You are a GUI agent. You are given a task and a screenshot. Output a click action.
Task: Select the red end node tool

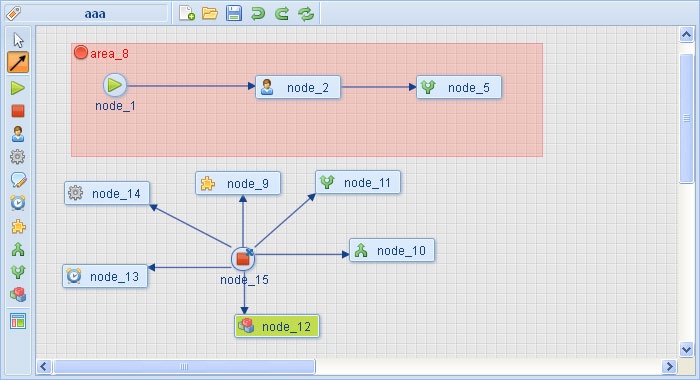[x=18, y=111]
